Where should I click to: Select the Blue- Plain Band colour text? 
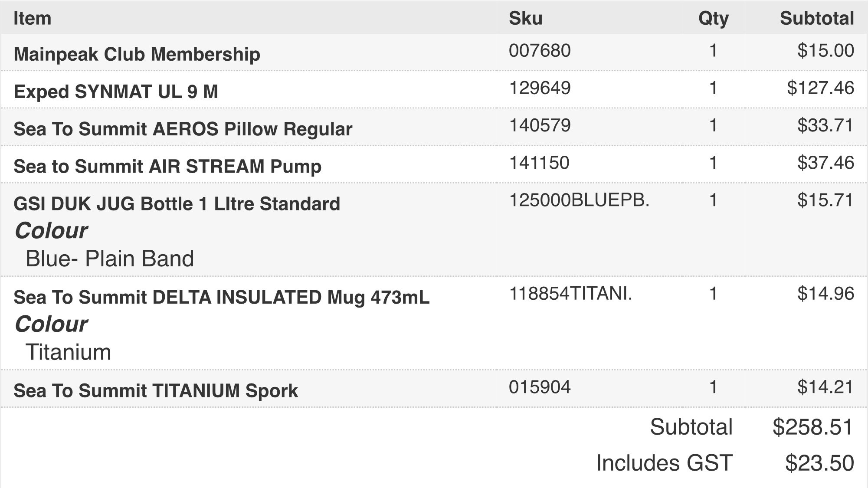(x=110, y=259)
